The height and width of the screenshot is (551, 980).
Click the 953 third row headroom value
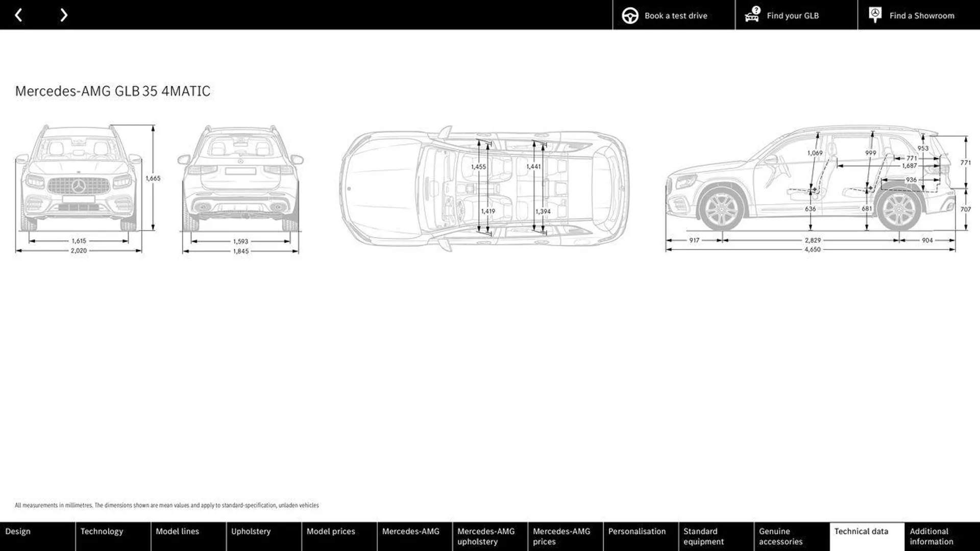[x=923, y=148]
